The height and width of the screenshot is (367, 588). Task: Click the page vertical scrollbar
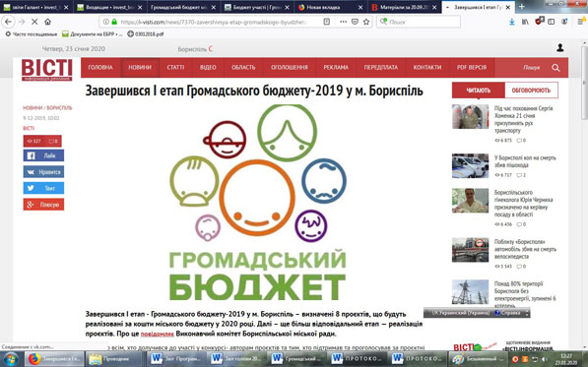coord(584,195)
